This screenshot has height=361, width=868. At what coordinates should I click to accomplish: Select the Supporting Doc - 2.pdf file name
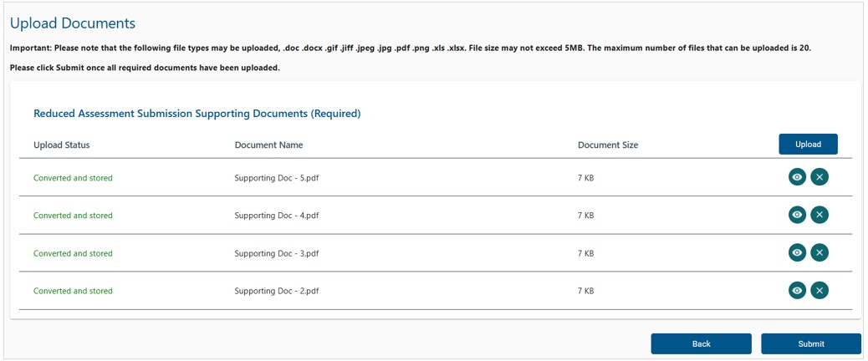pyautogui.click(x=277, y=291)
